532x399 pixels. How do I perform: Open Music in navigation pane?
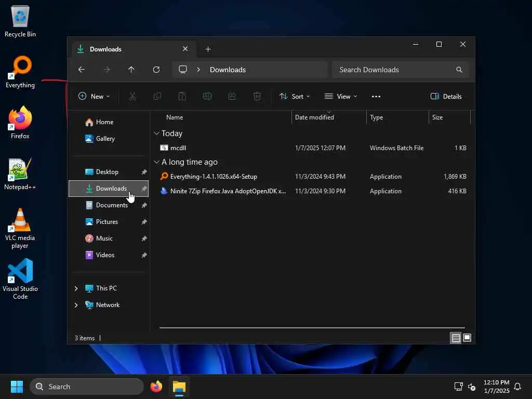[109, 238]
